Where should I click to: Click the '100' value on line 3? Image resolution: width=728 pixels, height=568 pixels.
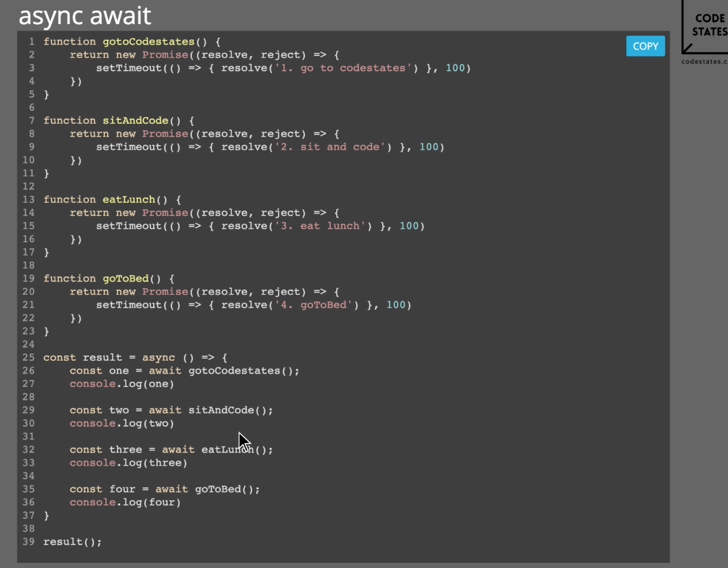(455, 68)
